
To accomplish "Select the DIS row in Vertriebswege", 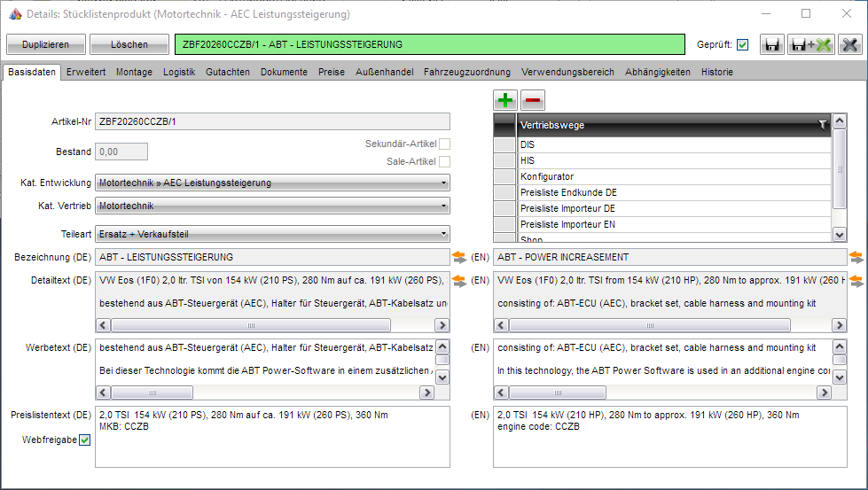I will pos(674,145).
